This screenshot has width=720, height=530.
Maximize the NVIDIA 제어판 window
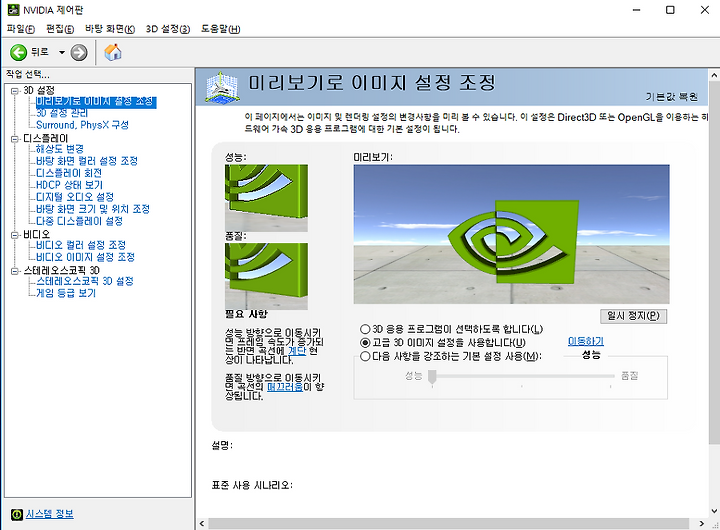[x=670, y=10]
